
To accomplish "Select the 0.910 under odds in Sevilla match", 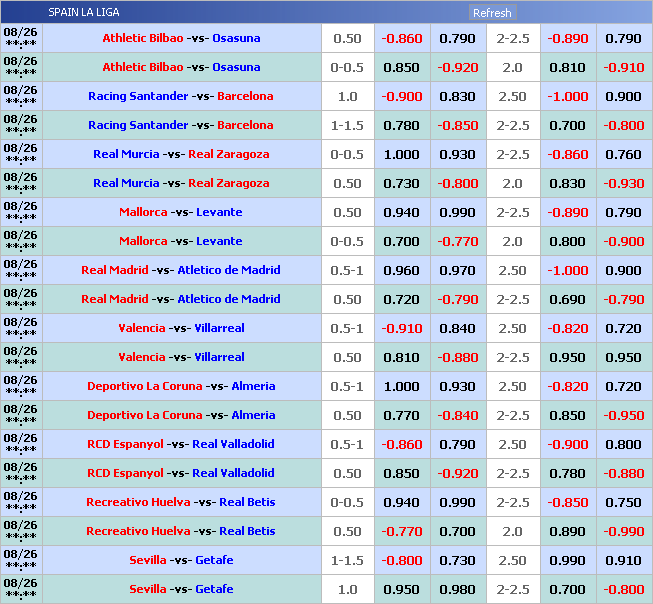I will (x=623, y=561).
